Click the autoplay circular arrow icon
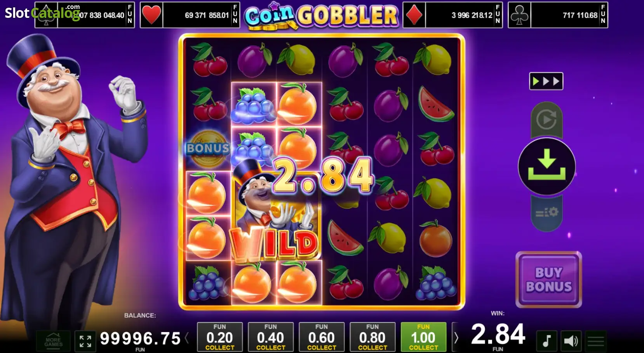644x353 pixels. pyautogui.click(x=547, y=120)
